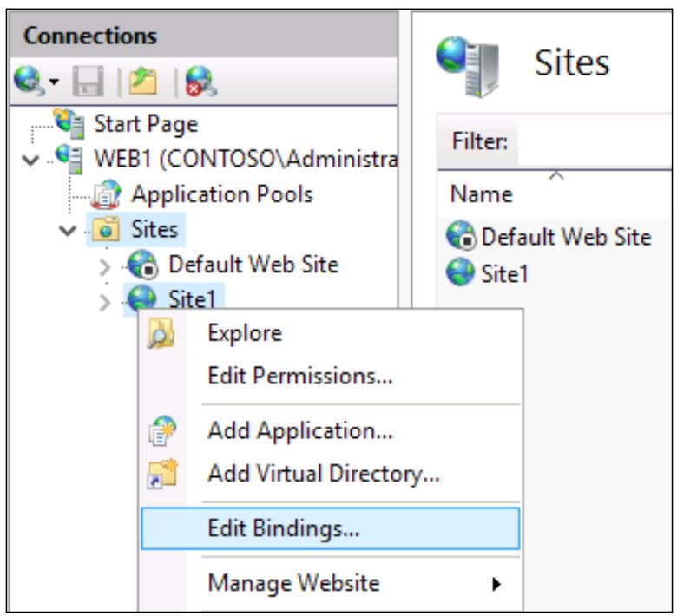This screenshot has height=616, width=677.
Task: Click the Save floppy disk toolbar icon
Action: coord(89,81)
